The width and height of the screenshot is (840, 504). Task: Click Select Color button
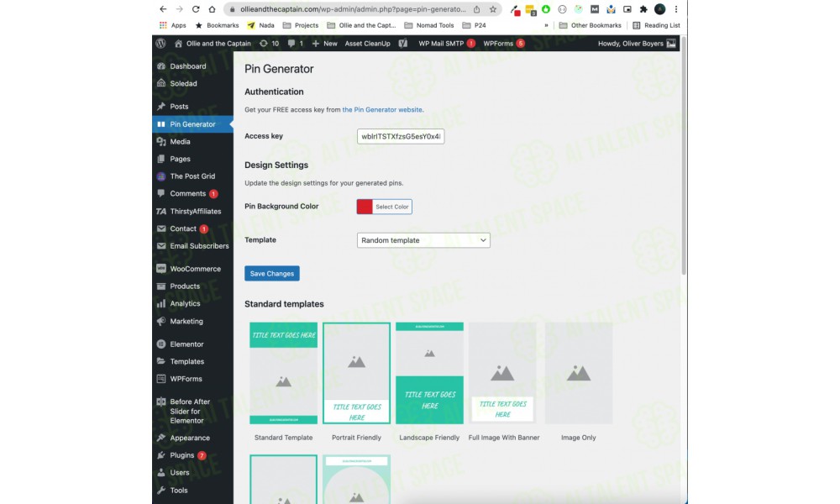coord(392,207)
